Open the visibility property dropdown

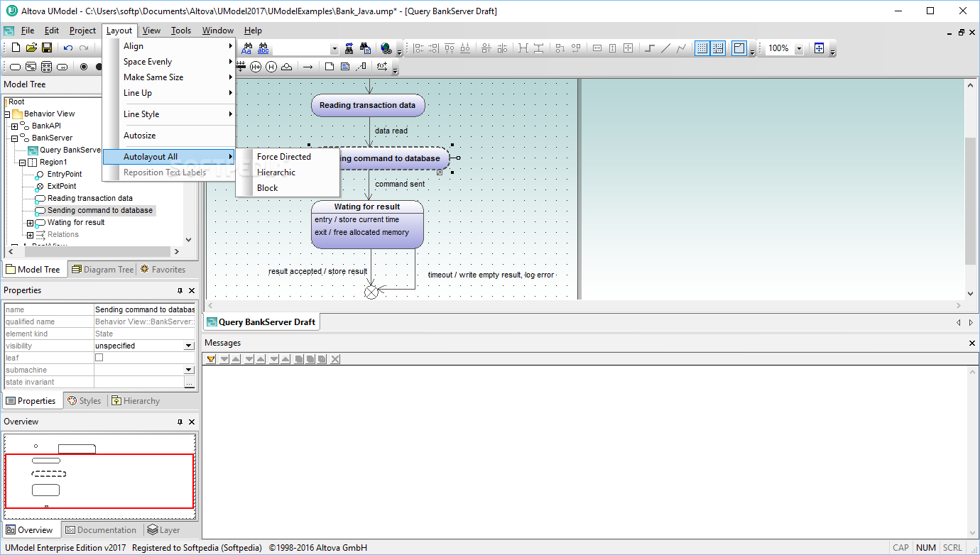[189, 346]
